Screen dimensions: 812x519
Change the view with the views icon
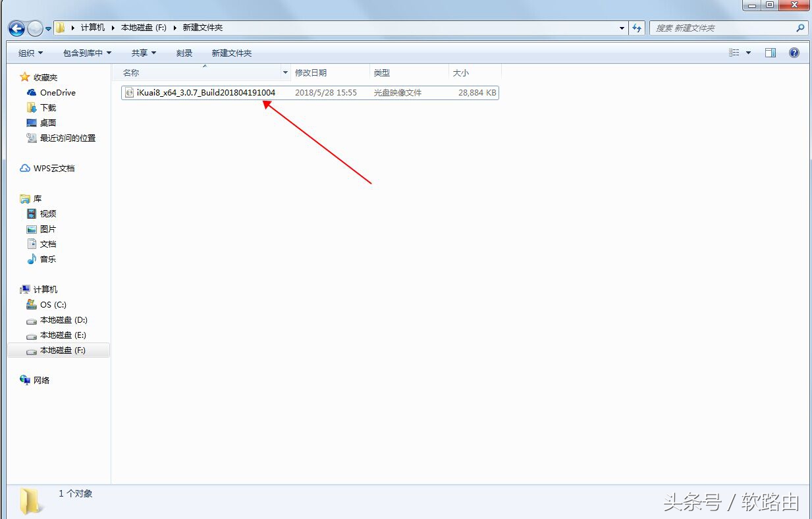tap(734, 53)
